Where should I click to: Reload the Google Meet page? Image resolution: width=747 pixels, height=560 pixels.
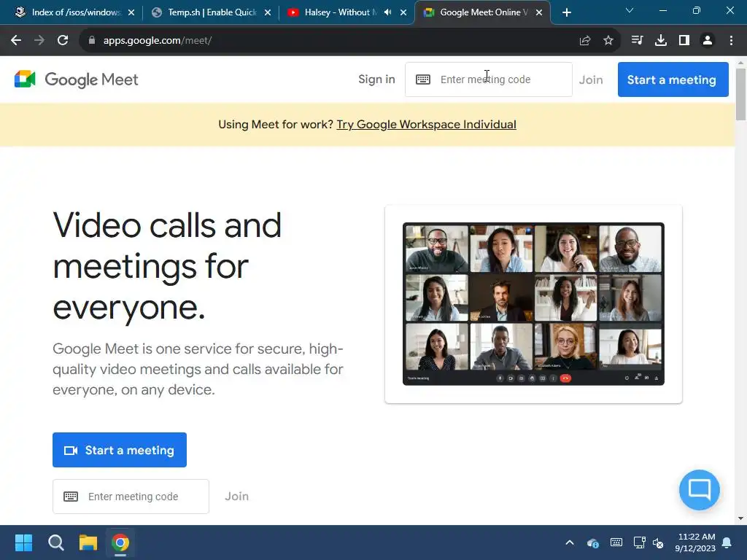[63, 41]
